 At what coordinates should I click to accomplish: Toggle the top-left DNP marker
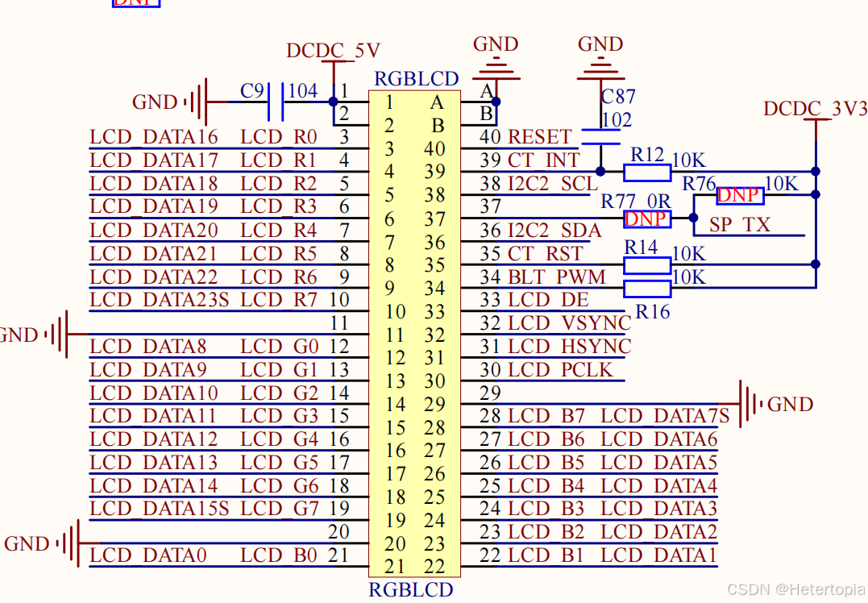click(x=134, y=4)
